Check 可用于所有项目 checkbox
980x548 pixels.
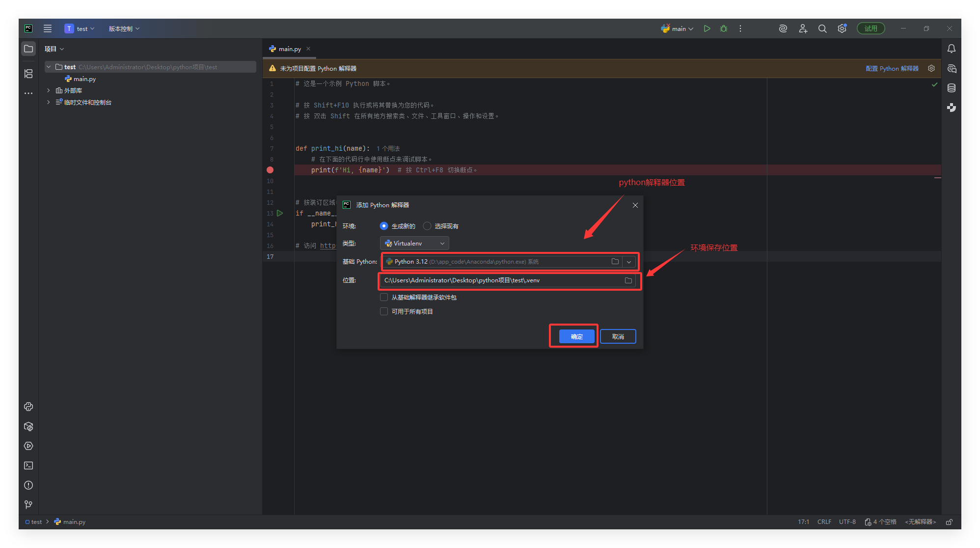[x=384, y=311]
